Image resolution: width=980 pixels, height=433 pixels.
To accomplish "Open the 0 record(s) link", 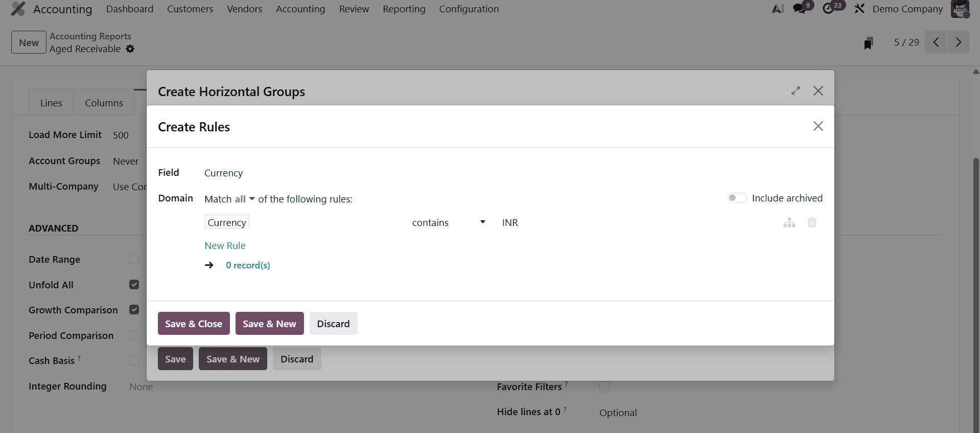I will (x=248, y=265).
